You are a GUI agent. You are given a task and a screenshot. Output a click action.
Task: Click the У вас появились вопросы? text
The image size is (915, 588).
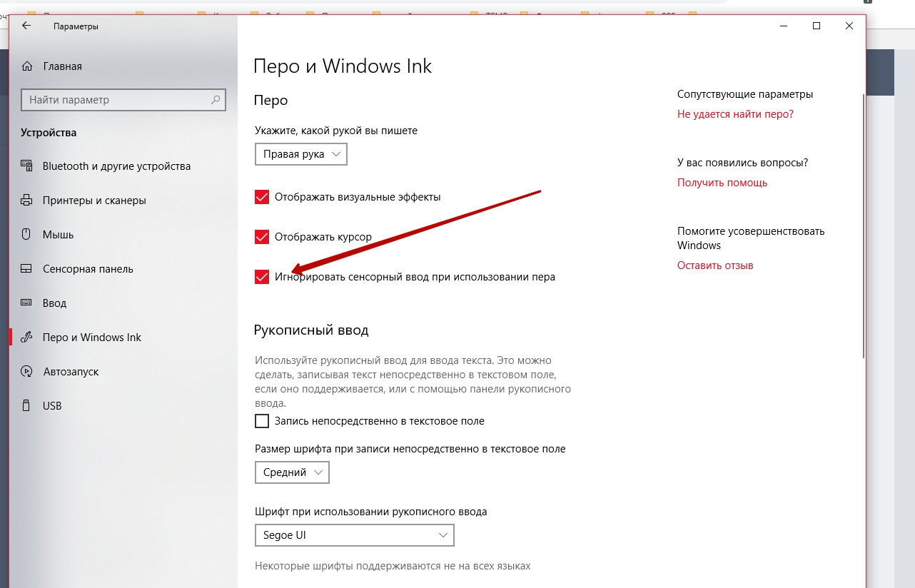[743, 163]
